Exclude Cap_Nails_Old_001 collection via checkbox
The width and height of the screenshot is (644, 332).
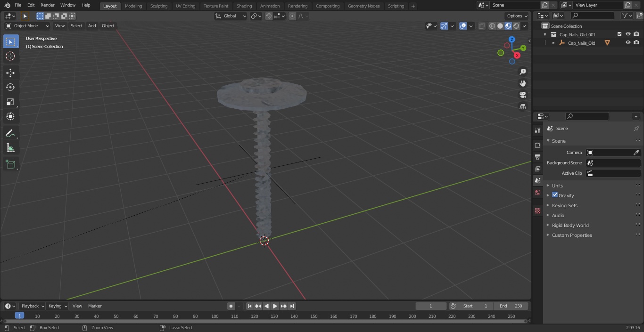(619, 34)
